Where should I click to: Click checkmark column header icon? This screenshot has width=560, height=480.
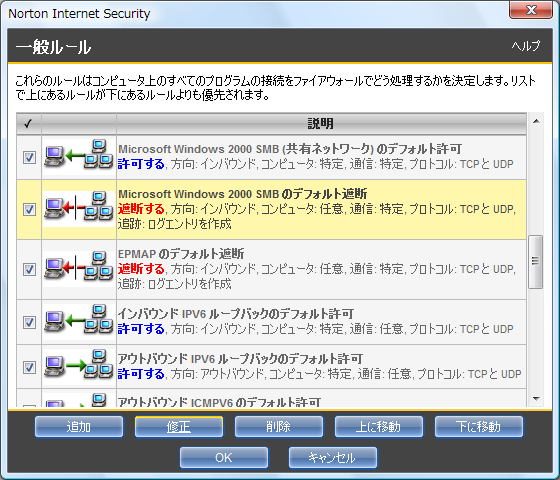pos(28,124)
